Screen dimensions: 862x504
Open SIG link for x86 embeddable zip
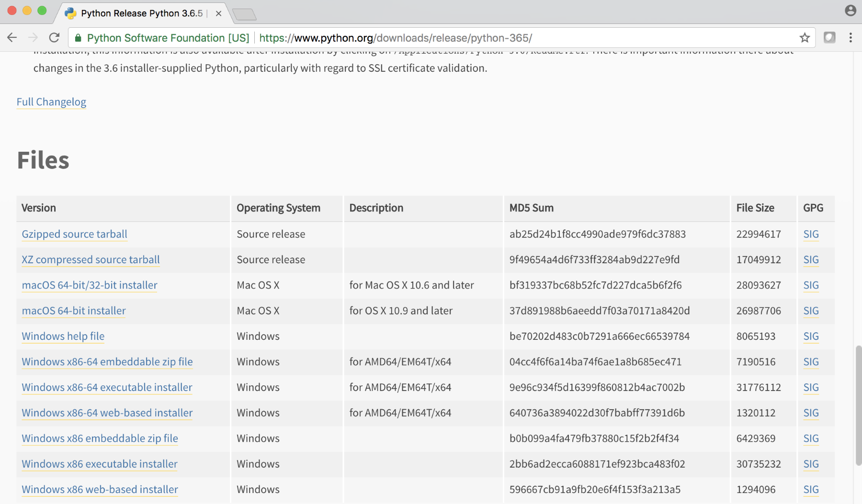tap(811, 438)
